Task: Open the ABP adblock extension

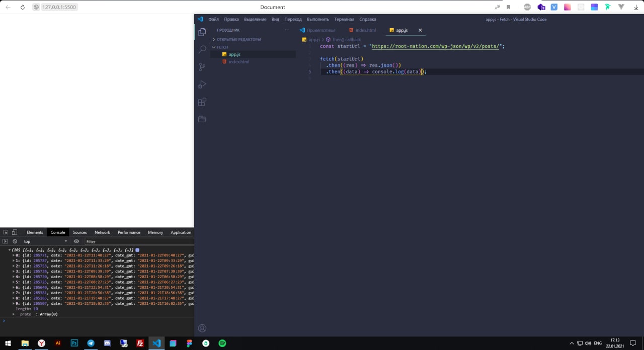Action: click(x=527, y=7)
